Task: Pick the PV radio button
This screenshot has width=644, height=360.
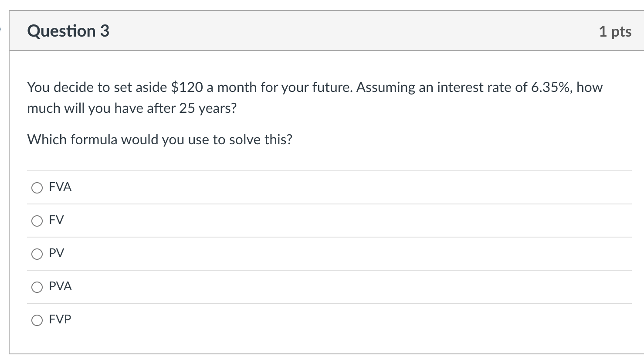Action: pos(37,254)
